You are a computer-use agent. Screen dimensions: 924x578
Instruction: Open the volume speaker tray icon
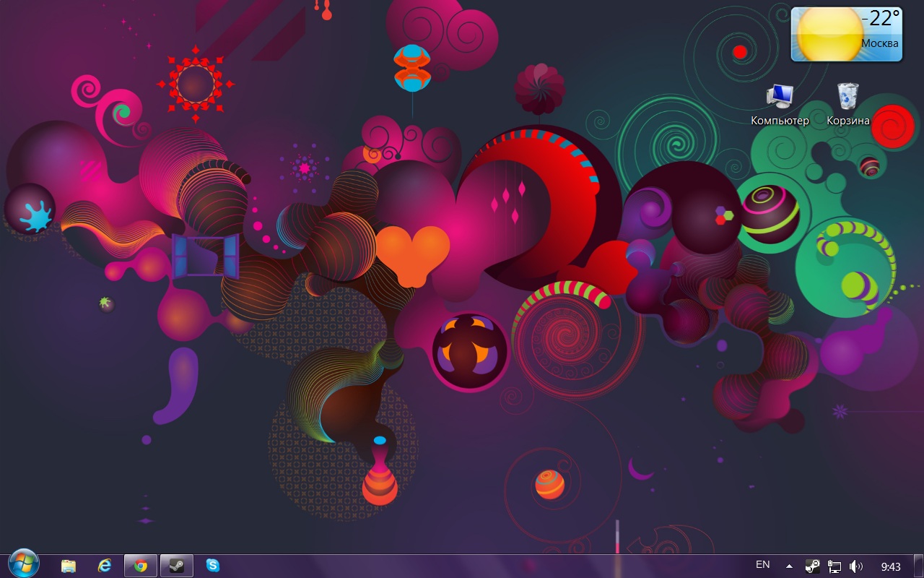(x=856, y=566)
